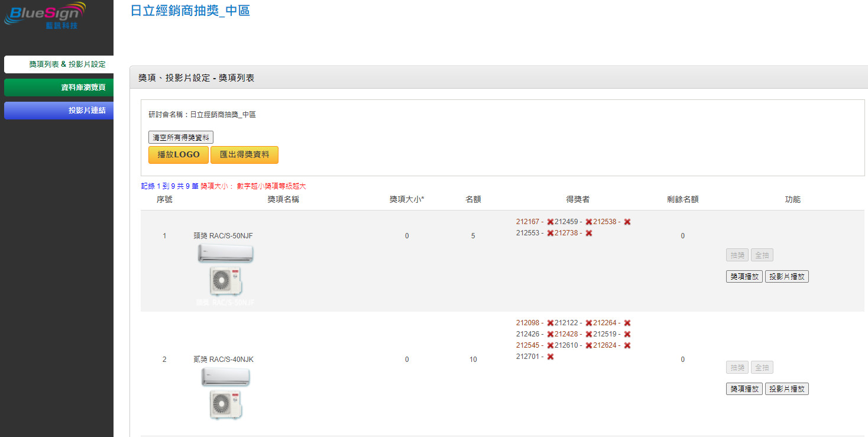Start 獎項播放 for 貳獎 RAC/S-40NJK
The image size is (868, 437).
click(x=744, y=389)
